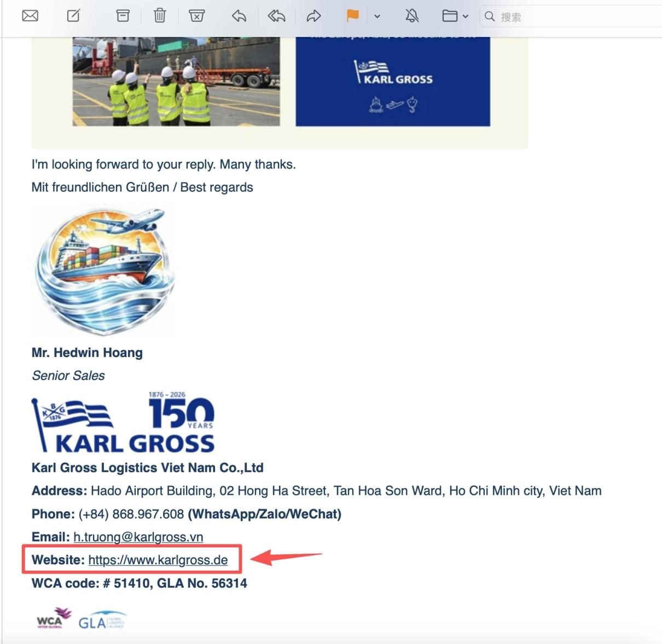This screenshot has height=644, width=662.
Task: Click the name Mr. Hedwin Hoang
Action: coord(87,353)
